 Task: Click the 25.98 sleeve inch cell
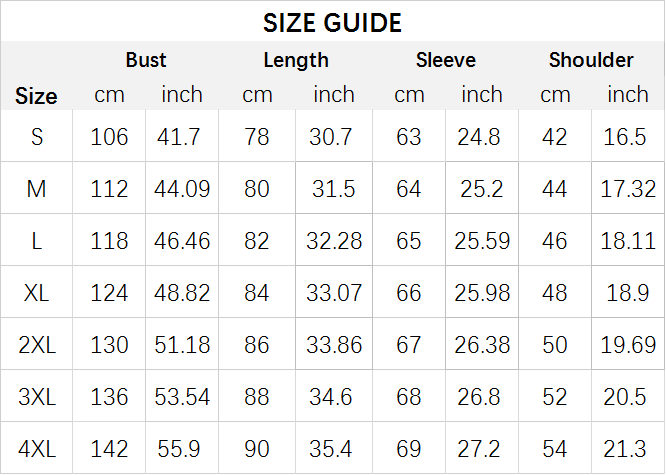(x=482, y=293)
